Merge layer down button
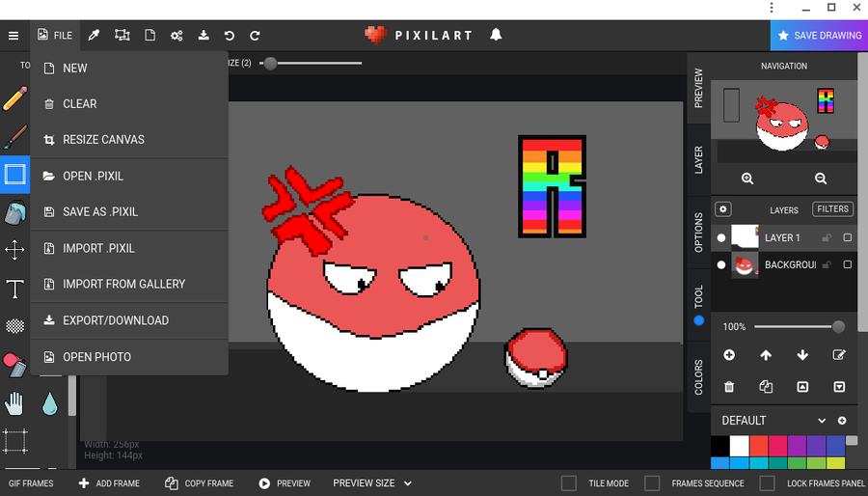 [x=839, y=387]
